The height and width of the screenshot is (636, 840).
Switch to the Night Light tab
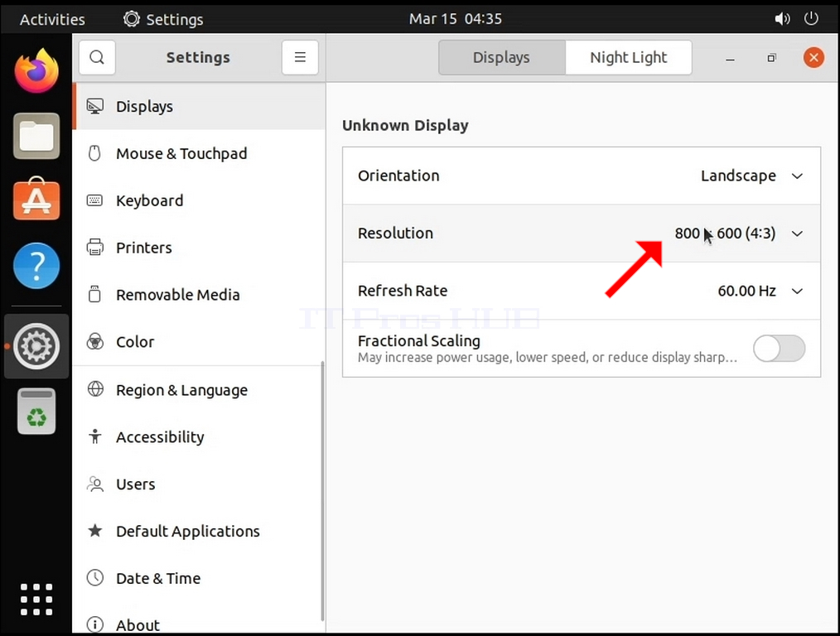629,57
